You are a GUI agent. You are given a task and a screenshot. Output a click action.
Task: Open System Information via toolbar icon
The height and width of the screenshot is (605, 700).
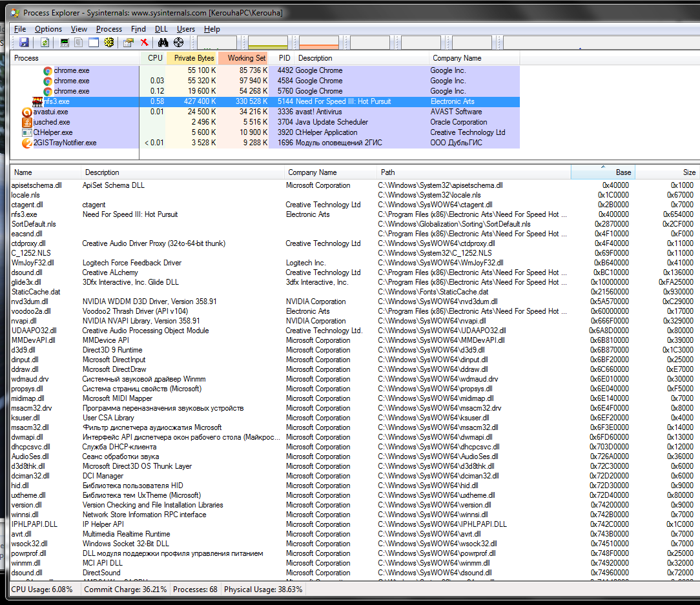pos(65,43)
